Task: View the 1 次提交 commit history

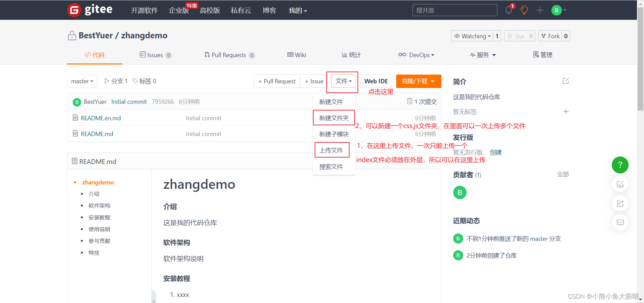Action: point(422,101)
